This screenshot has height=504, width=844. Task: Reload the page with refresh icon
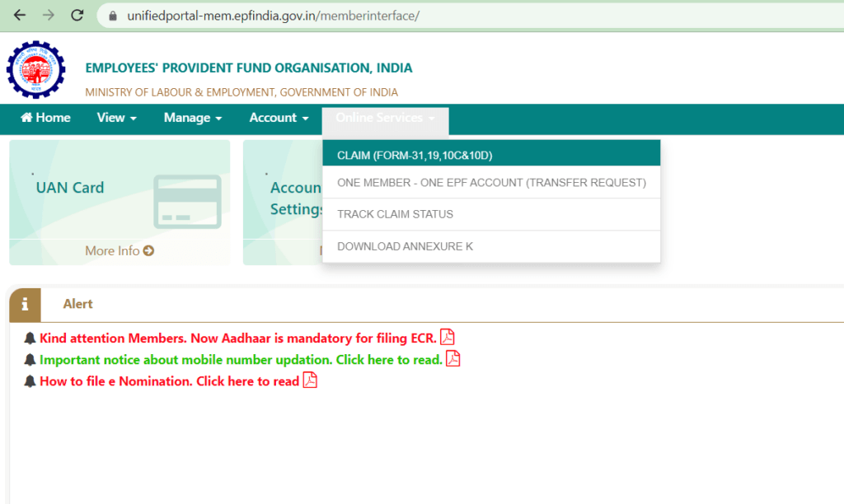[77, 16]
